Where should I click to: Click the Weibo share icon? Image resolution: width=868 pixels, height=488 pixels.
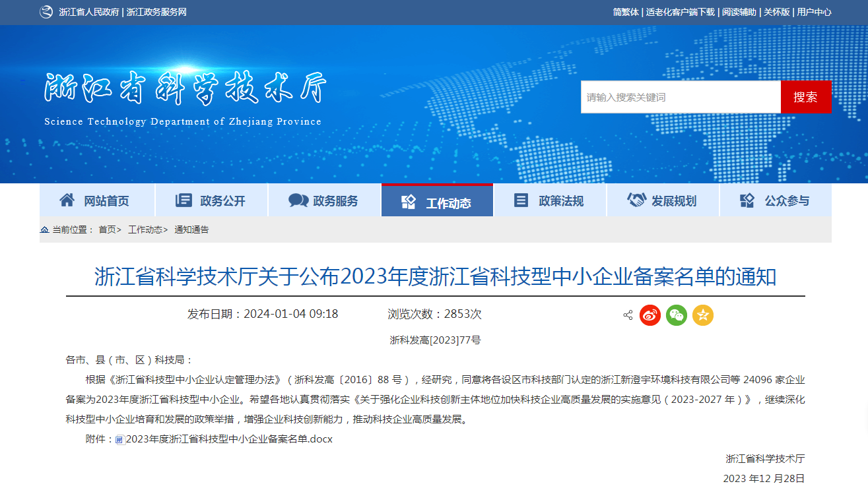[x=650, y=315]
